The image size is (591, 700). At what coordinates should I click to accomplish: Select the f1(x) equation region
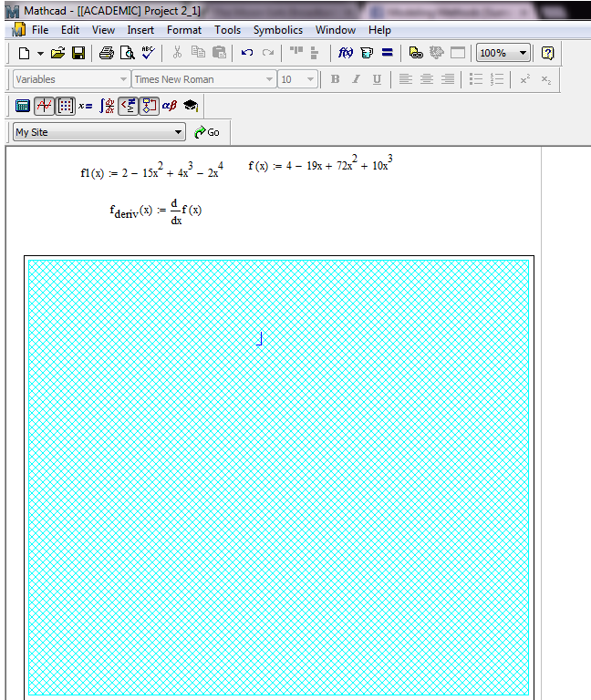[x=152, y=170]
